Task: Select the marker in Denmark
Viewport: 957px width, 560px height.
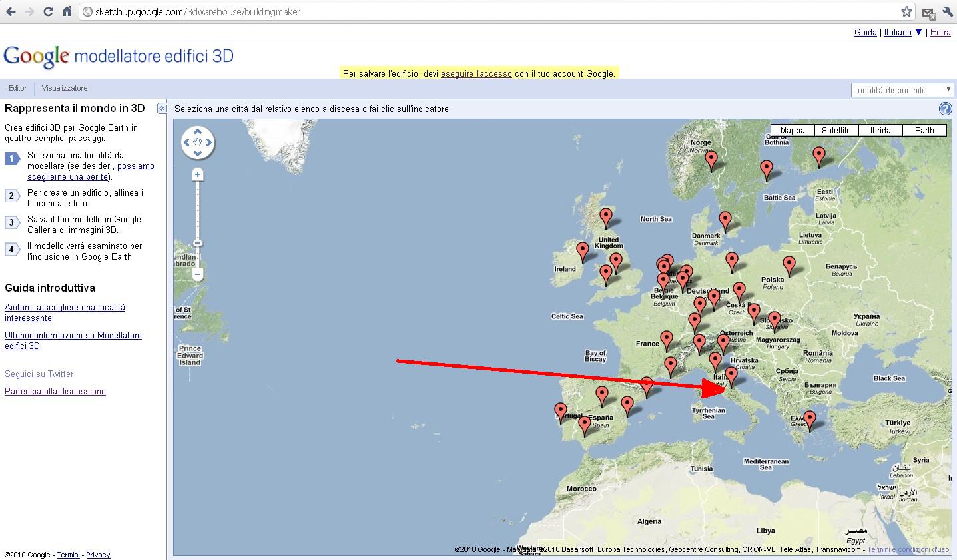Action: (x=725, y=221)
